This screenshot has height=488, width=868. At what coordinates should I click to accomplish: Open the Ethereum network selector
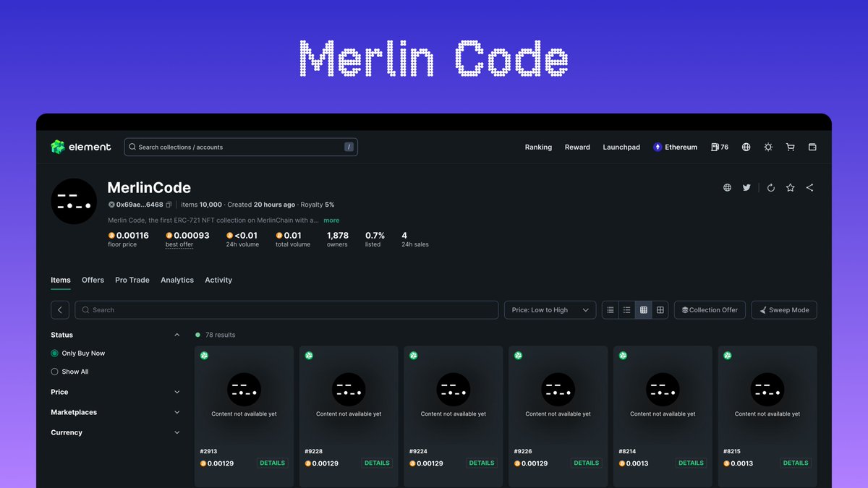[675, 147]
